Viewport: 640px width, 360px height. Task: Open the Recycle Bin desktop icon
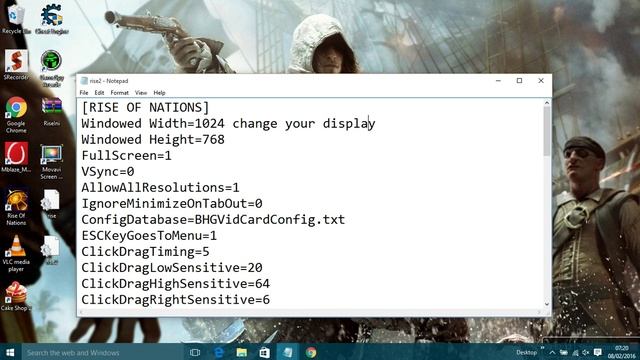[16, 18]
